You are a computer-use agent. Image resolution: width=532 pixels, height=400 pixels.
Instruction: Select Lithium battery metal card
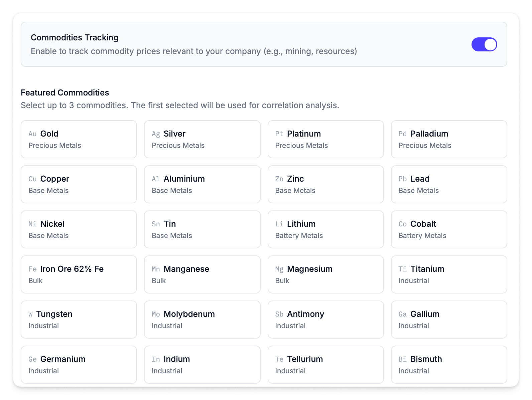[325, 229]
